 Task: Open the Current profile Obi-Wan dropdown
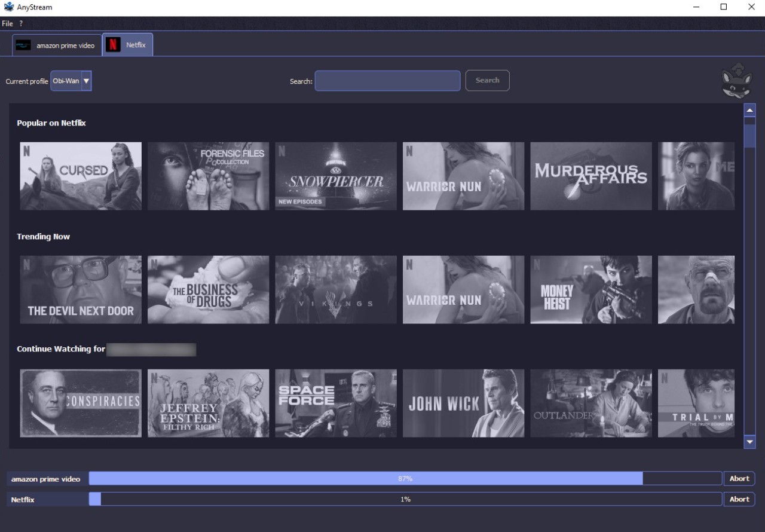pos(71,81)
